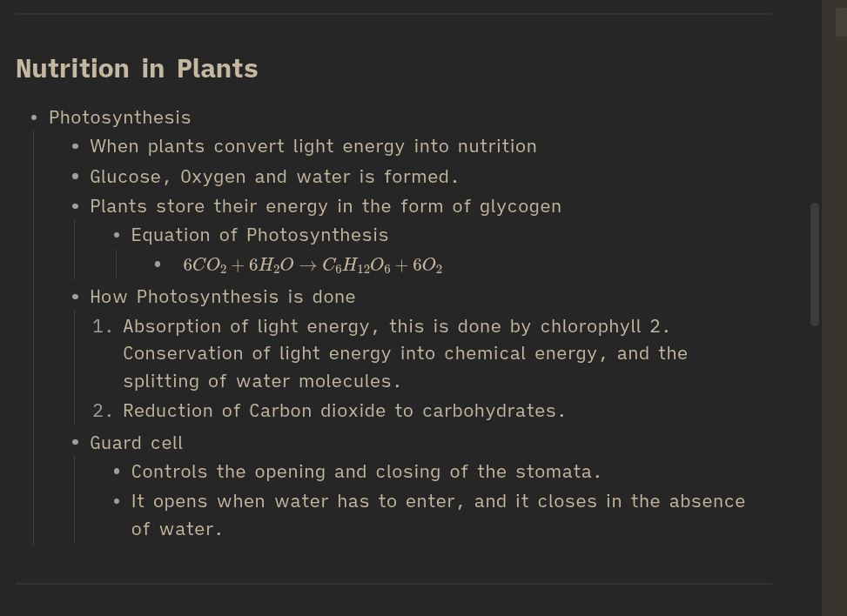Click the bullet before the chemical equation
Viewport: 847px width, 616px height.
pyautogui.click(x=158, y=264)
